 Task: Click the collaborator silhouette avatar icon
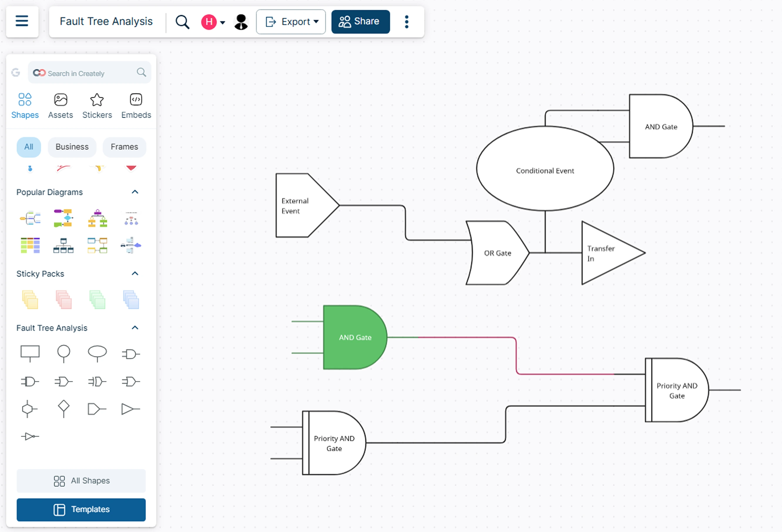pos(241,22)
